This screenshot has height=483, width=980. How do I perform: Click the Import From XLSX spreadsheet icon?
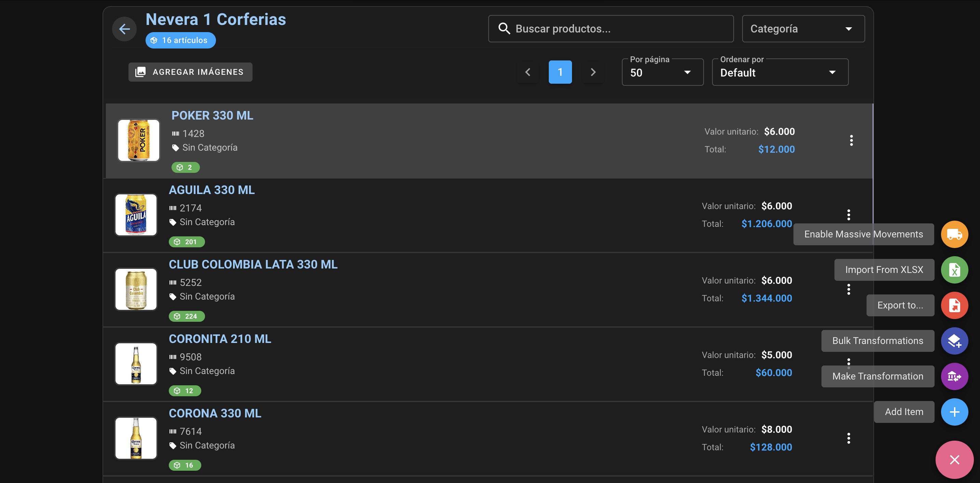click(954, 270)
